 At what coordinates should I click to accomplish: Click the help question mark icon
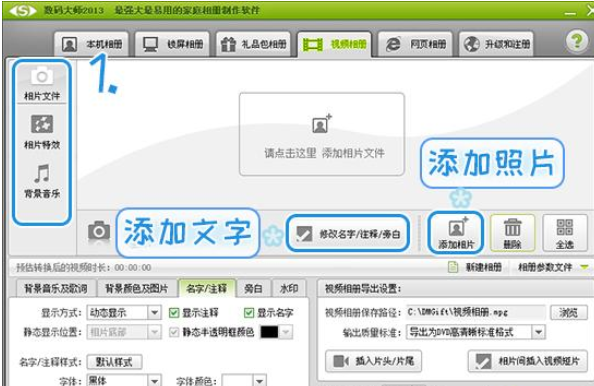[x=577, y=41]
